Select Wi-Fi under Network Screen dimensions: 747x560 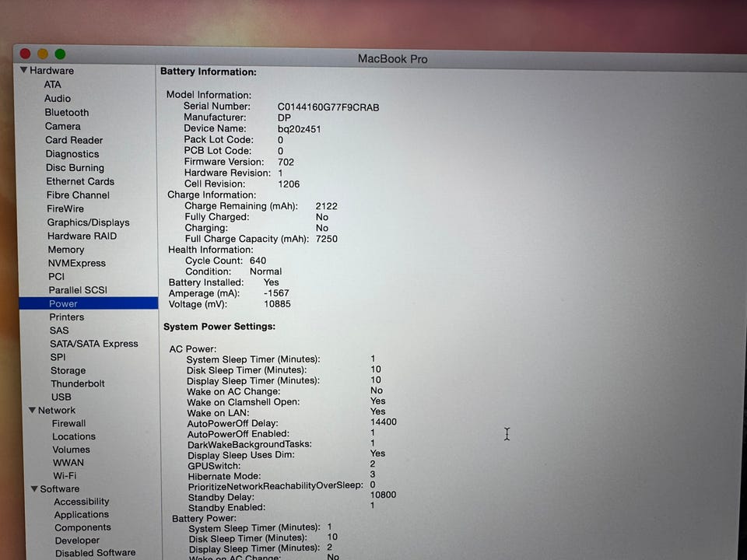coord(65,475)
